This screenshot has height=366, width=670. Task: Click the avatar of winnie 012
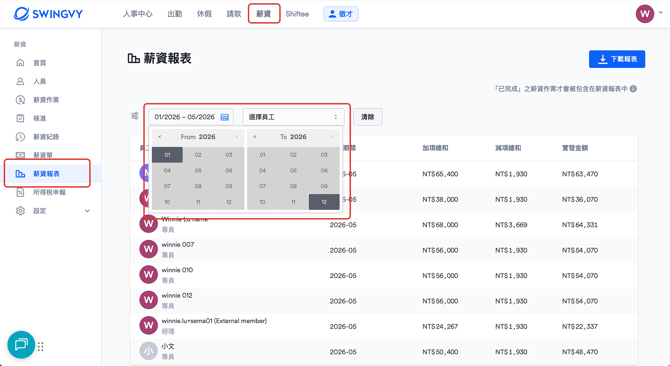(x=148, y=300)
